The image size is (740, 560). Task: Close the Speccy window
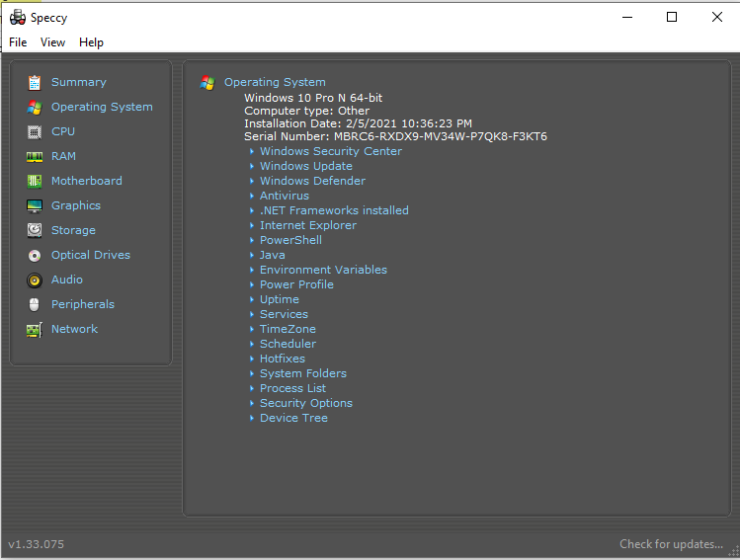pos(717,17)
